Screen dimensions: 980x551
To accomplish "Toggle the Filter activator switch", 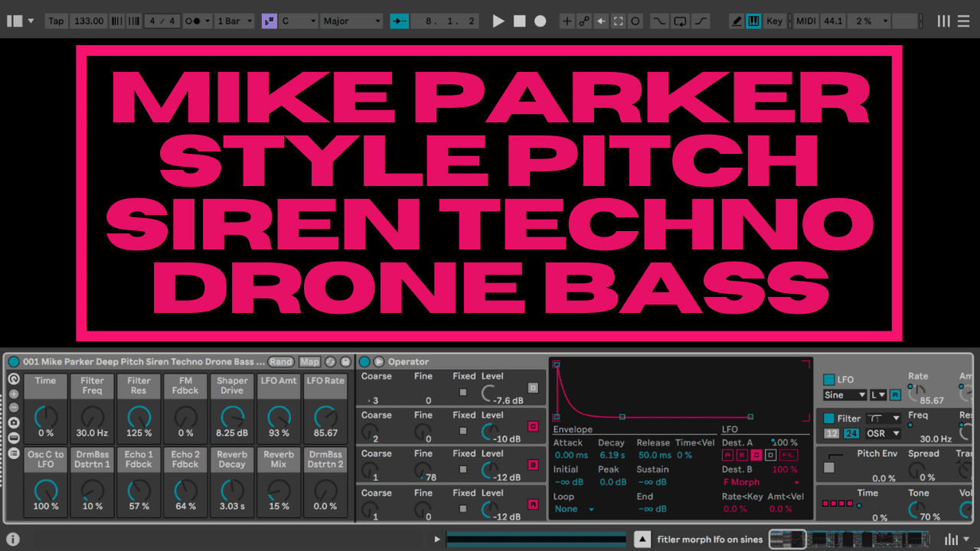I will coord(828,419).
